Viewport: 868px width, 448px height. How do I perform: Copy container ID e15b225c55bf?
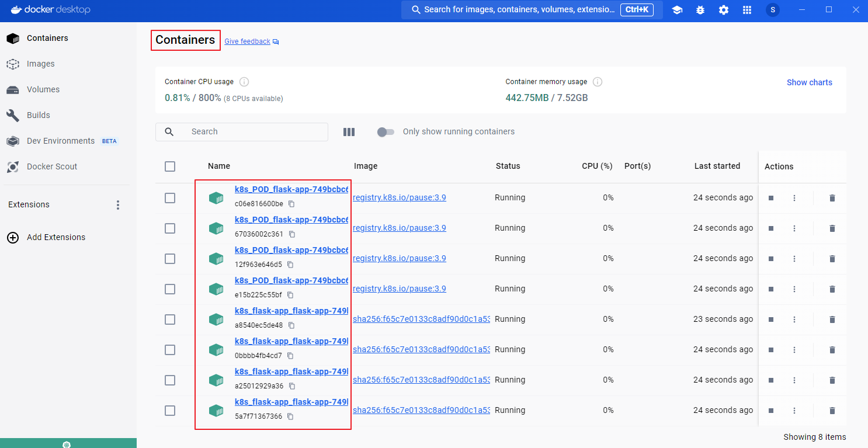coord(290,295)
